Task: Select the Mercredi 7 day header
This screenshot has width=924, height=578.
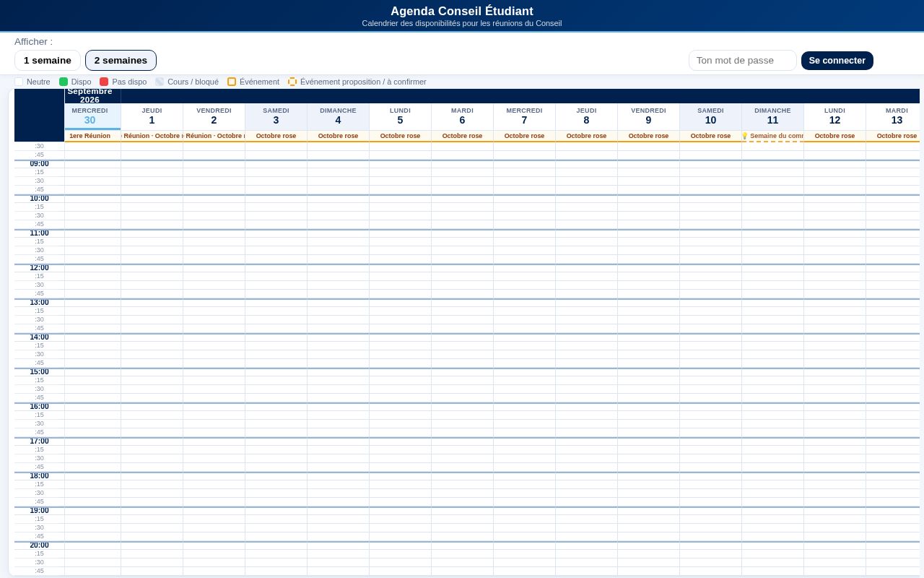Action: pos(524,116)
